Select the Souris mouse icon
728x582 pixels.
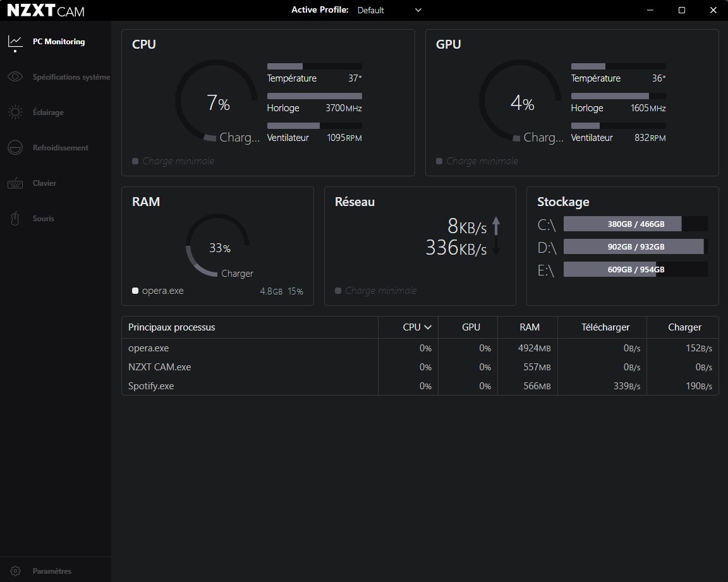(x=15, y=219)
